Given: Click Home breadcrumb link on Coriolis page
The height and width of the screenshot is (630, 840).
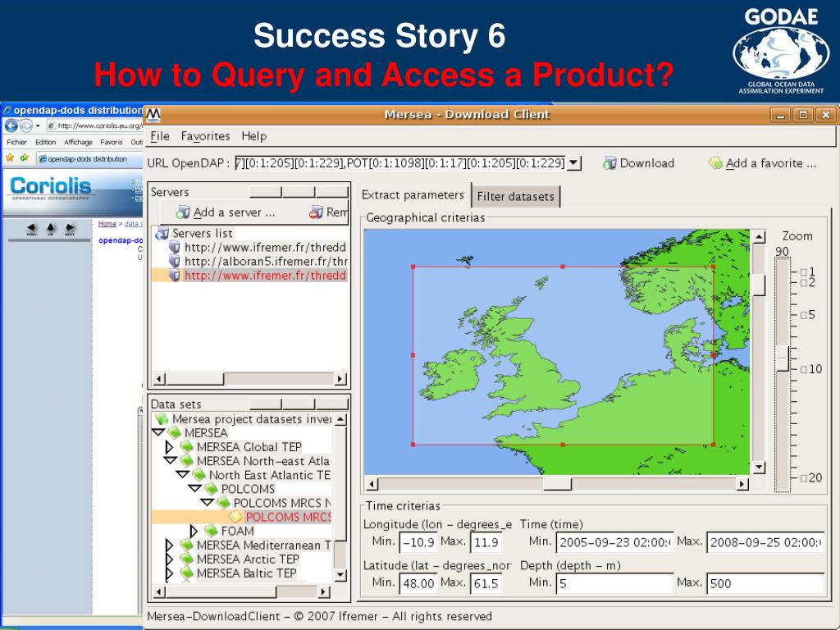Looking at the screenshot, I should point(107,224).
